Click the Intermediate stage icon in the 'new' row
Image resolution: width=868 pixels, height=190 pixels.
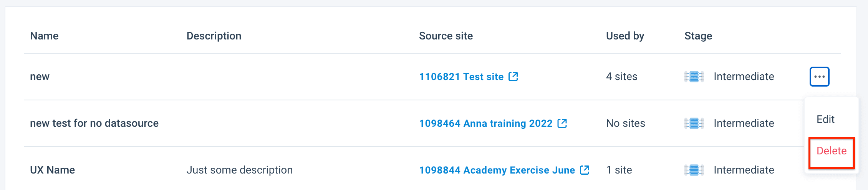(x=694, y=77)
